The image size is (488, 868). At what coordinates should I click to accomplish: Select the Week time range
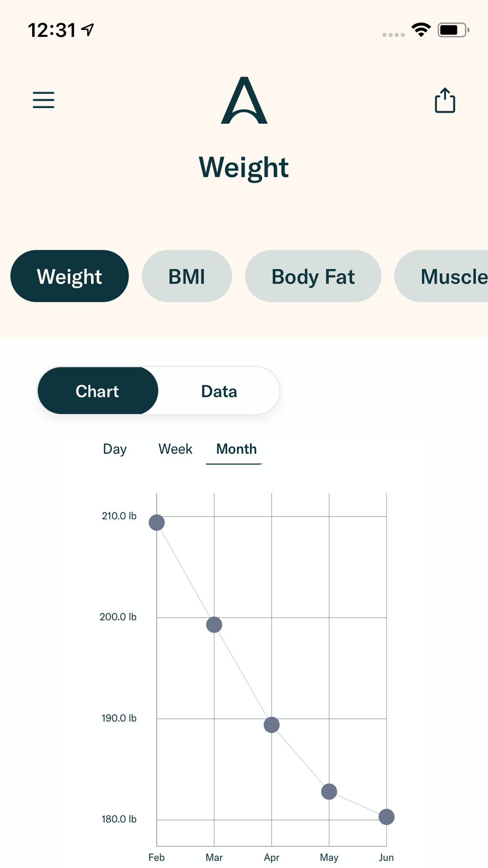175,449
